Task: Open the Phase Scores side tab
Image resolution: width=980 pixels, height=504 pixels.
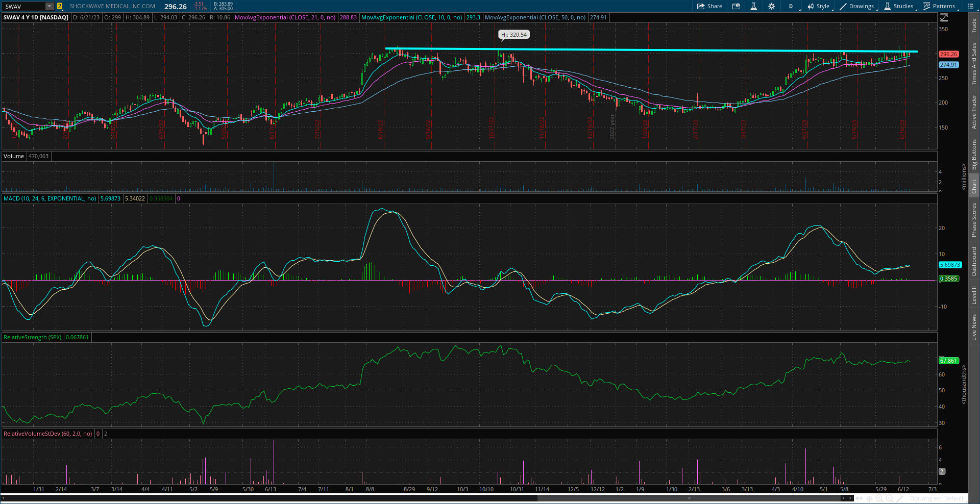Action: click(x=974, y=220)
